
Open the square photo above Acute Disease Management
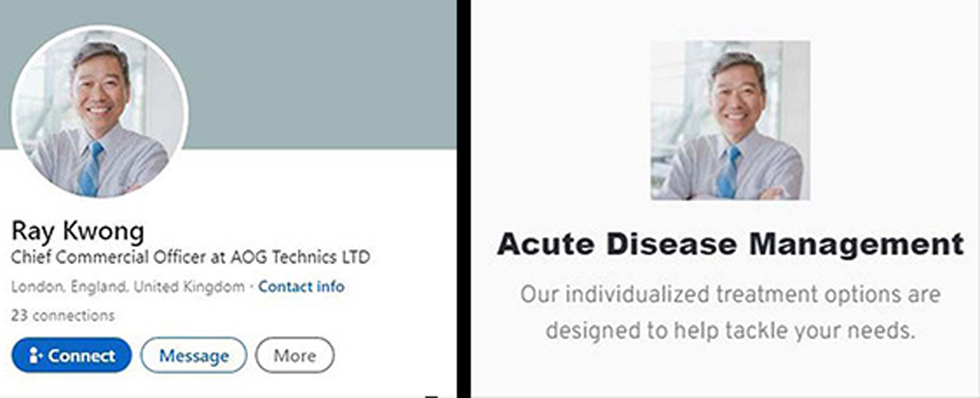click(730, 120)
